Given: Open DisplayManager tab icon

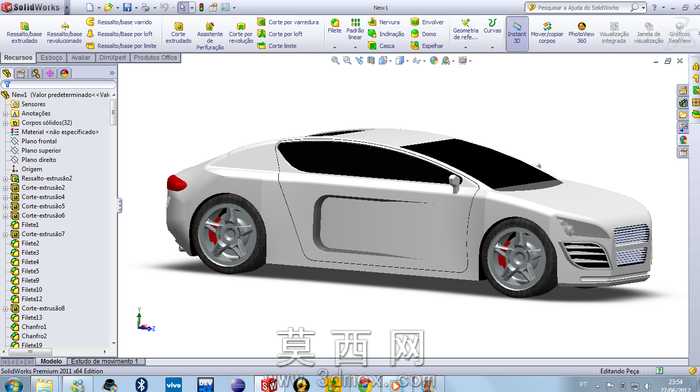Looking at the screenshot, I should pos(64,73).
